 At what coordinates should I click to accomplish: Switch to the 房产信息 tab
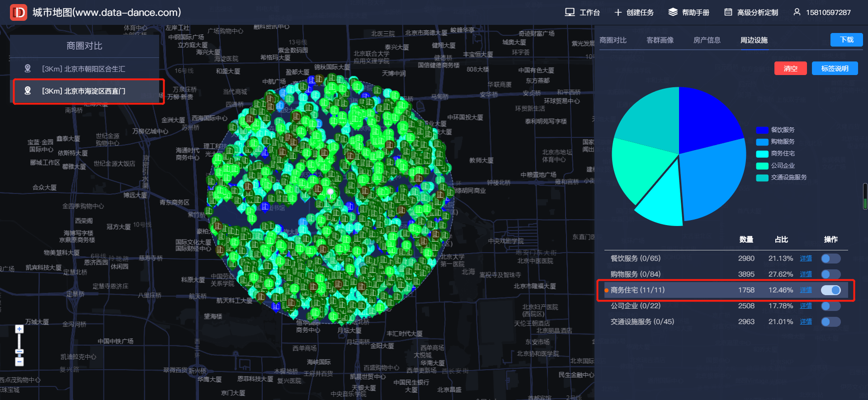(707, 40)
